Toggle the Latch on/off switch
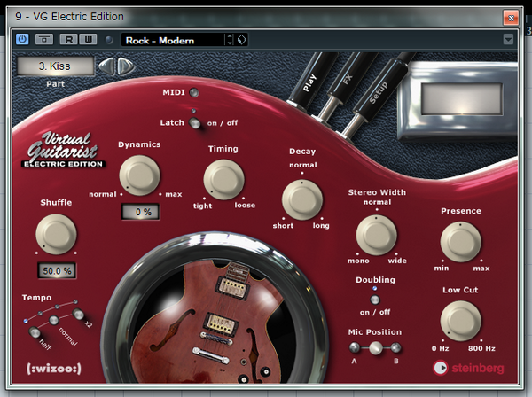 click(x=195, y=122)
